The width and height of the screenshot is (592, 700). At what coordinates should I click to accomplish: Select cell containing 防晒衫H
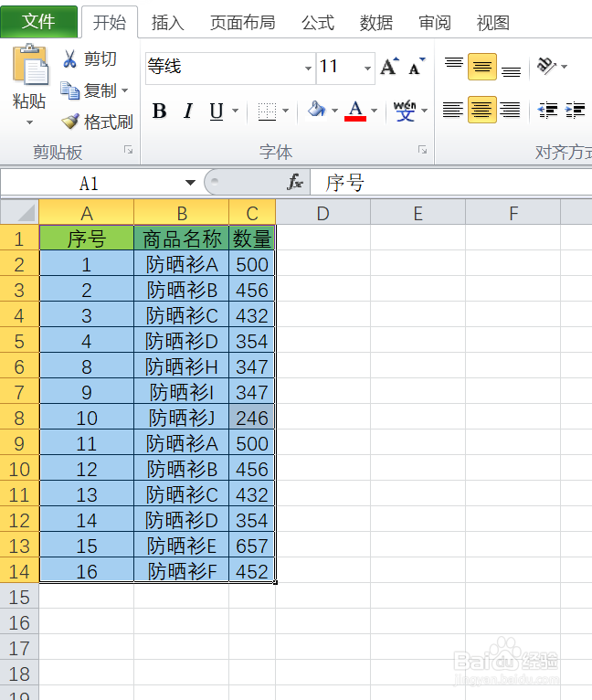[181, 366]
